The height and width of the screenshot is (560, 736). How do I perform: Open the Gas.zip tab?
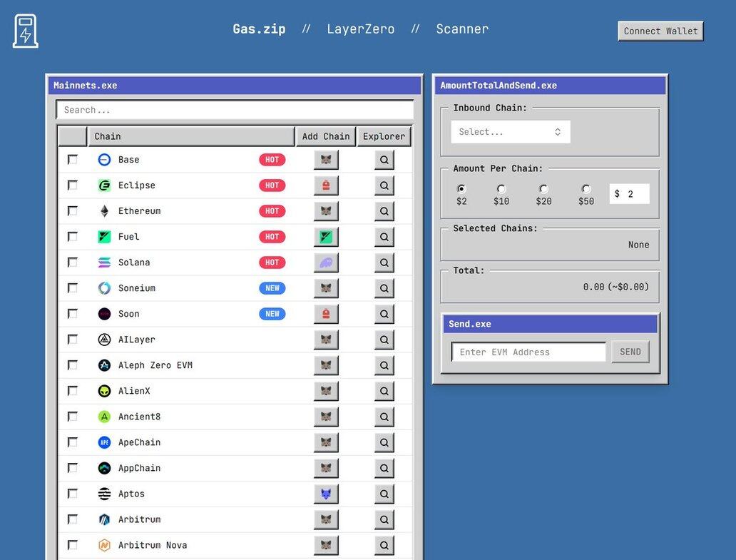[x=259, y=29]
